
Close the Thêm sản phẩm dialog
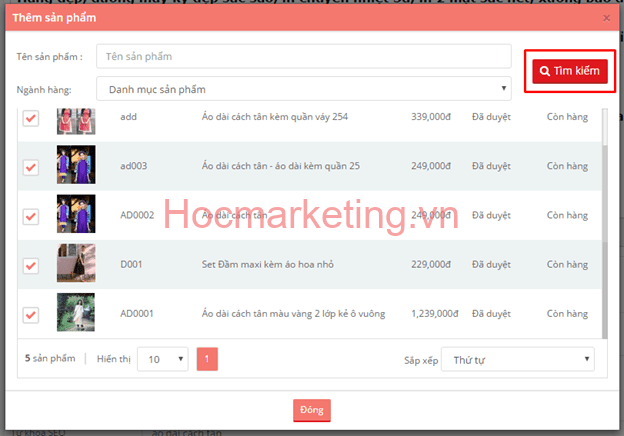(606, 17)
